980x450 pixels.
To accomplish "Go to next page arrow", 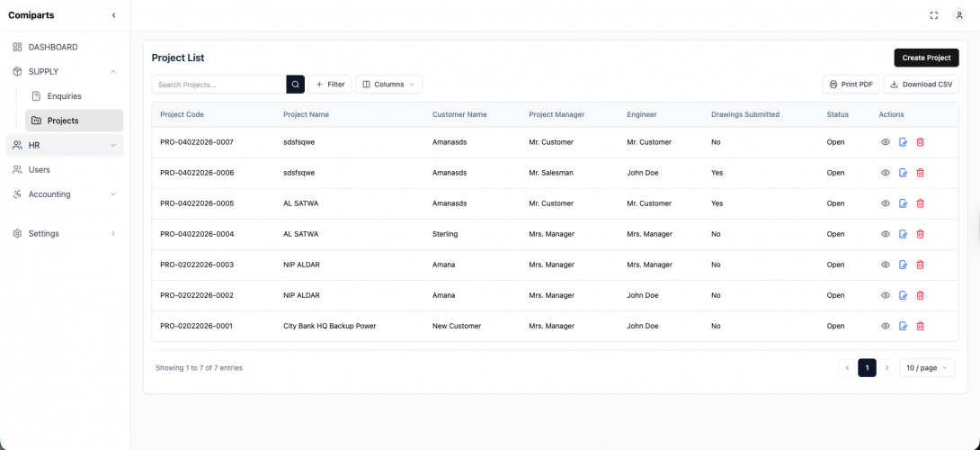I will click(887, 368).
